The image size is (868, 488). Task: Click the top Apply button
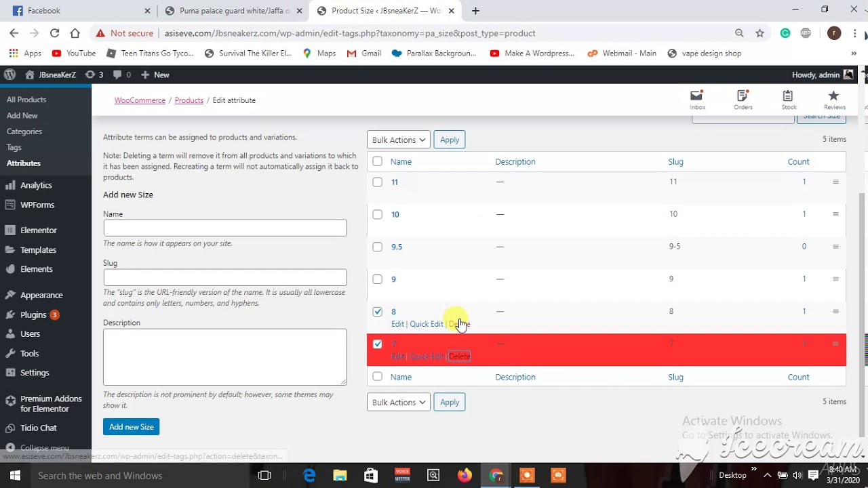[x=450, y=140]
